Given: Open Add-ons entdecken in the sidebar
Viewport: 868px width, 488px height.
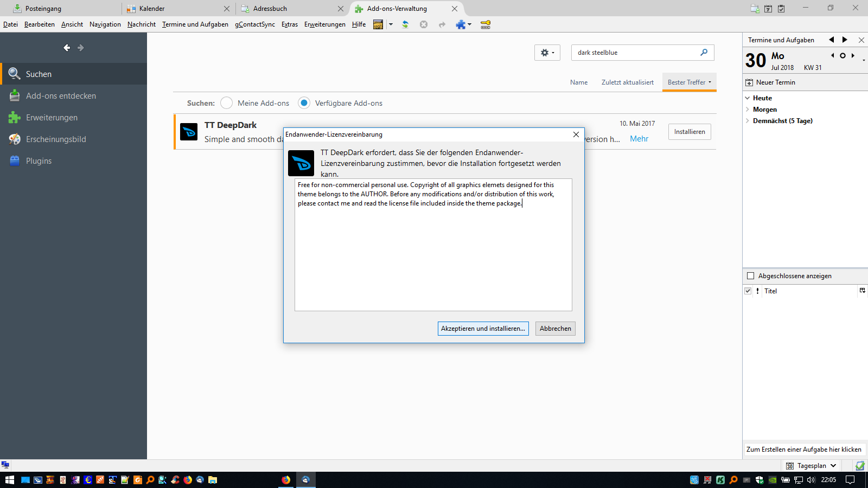Looking at the screenshot, I should pyautogui.click(x=74, y=95).
